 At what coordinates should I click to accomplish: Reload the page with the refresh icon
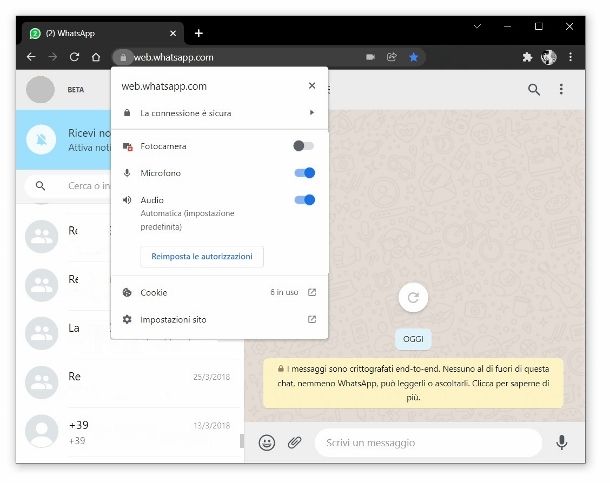74,57
